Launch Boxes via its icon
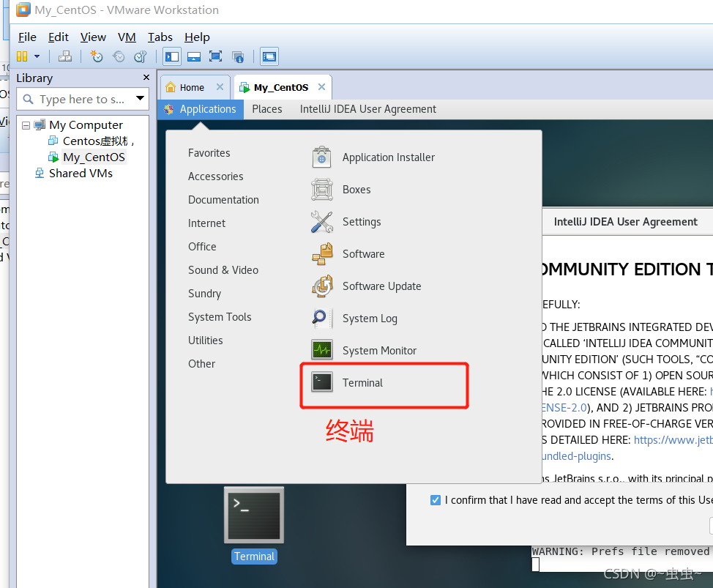Screen dimensions: 713x588 (x=321, y=190)
